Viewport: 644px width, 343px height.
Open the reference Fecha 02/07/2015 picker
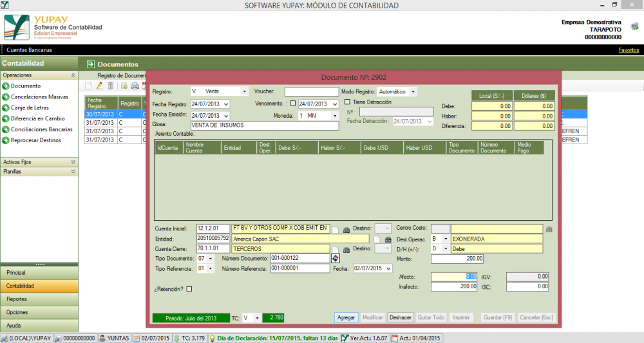(x=388, y=268)
